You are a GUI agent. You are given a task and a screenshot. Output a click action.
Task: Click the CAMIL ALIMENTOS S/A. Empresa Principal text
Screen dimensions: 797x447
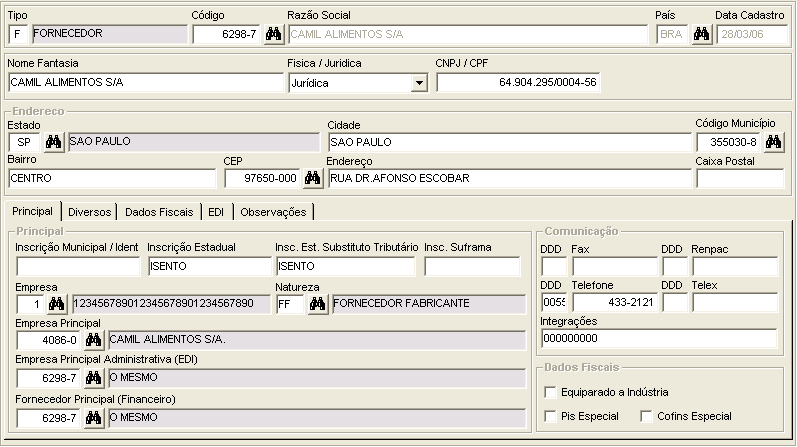[167, 339]
